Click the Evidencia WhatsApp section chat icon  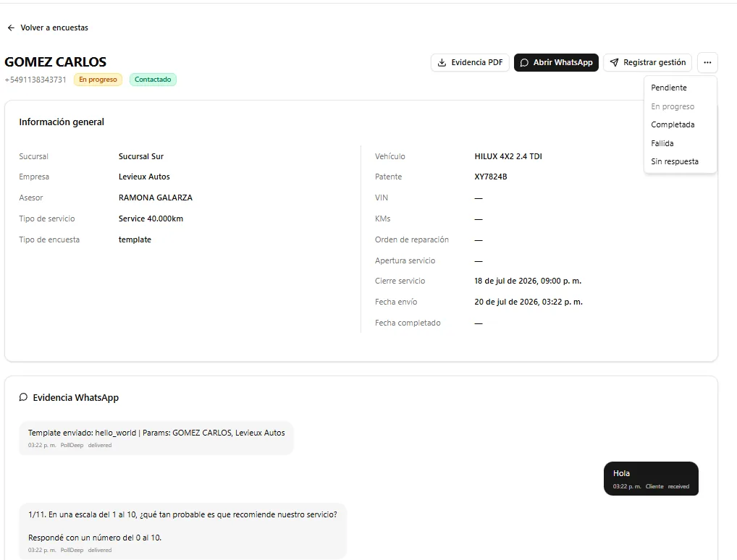[x=23, y=397]
